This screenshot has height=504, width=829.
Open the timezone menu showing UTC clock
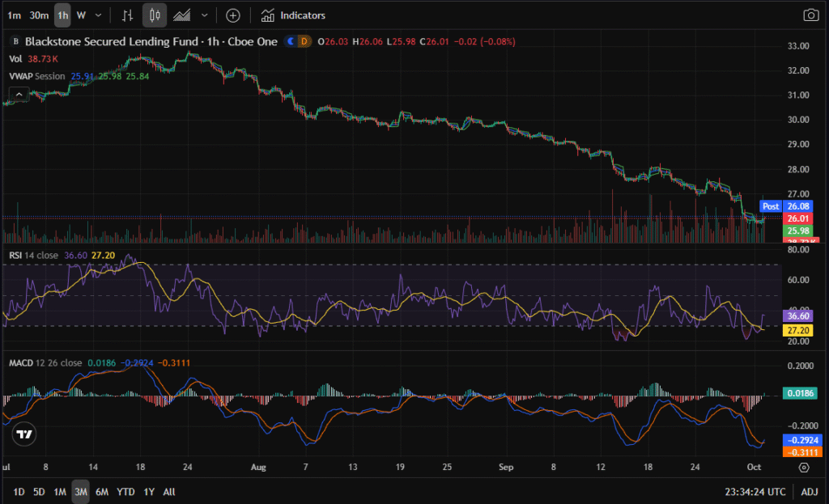(x=757, y=492)
